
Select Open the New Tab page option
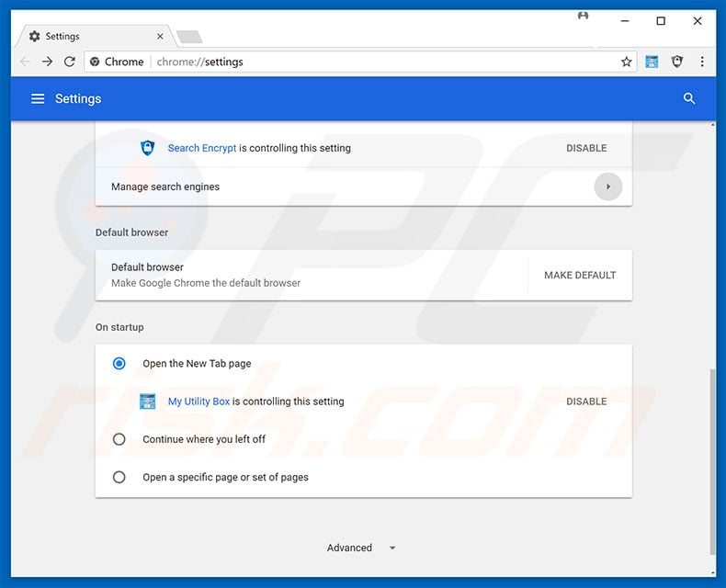point(119,364)
